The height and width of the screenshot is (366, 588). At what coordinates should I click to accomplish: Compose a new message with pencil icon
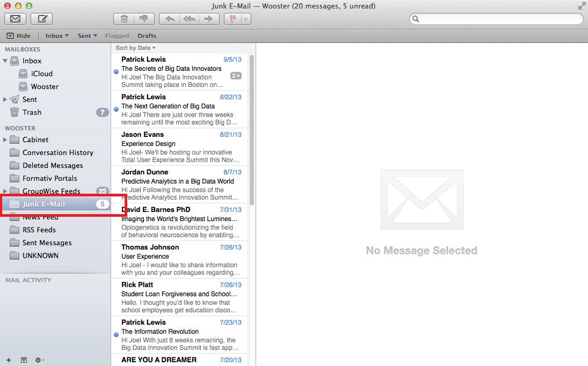coord(42,19)
